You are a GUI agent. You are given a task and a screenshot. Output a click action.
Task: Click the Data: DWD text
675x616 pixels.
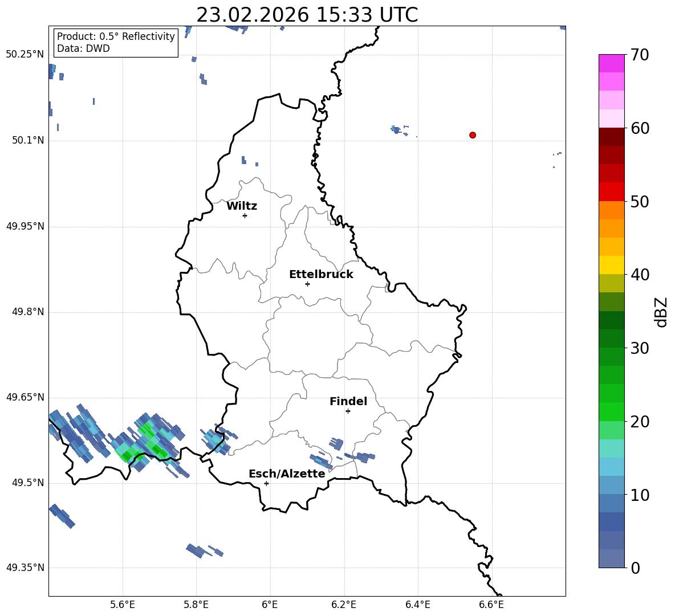(83, 48)
